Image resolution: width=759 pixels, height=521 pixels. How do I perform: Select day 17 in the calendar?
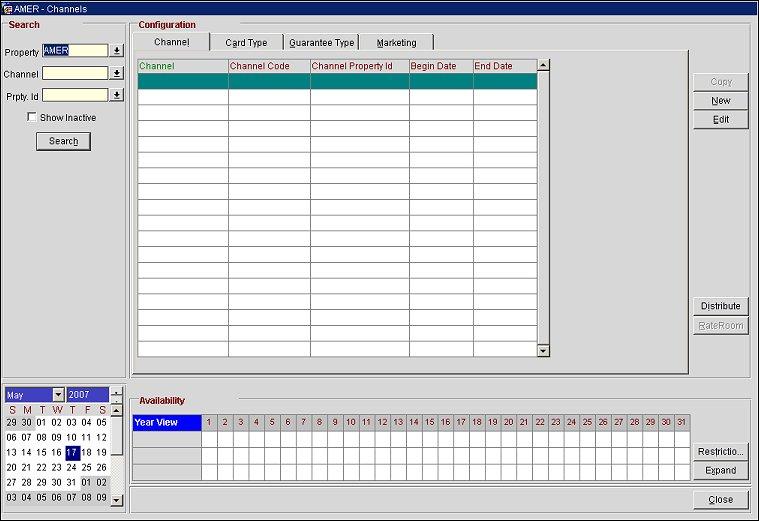click(x=72, y=452)
